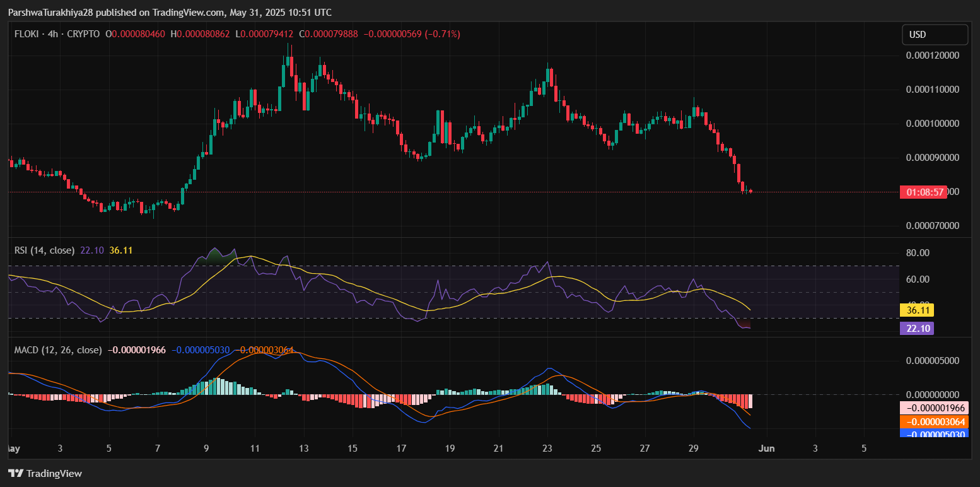Viewport: 980px width, 487px height.
Task: Click the publisher name ParshwaTurakhiya28
Action: coord(51,13)
